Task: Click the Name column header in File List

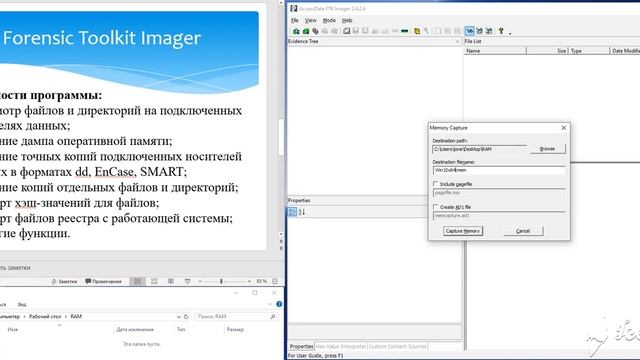Action: click(x=495, y=51)
